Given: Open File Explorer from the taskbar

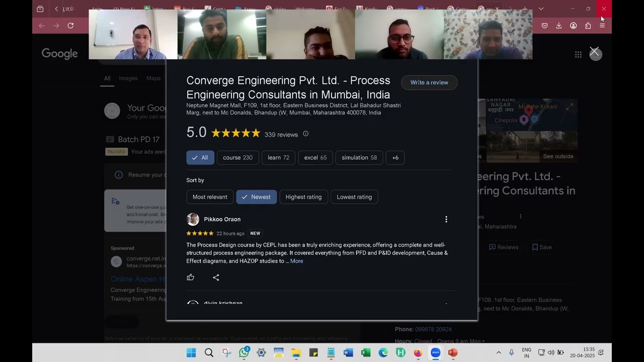Looking at the screenshot, I should tap(296, 352).
